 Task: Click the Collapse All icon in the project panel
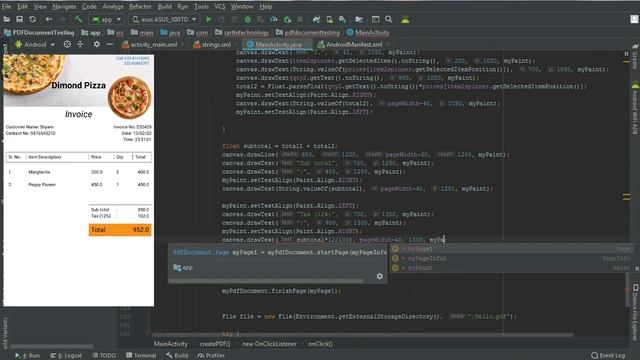point(80,44)
